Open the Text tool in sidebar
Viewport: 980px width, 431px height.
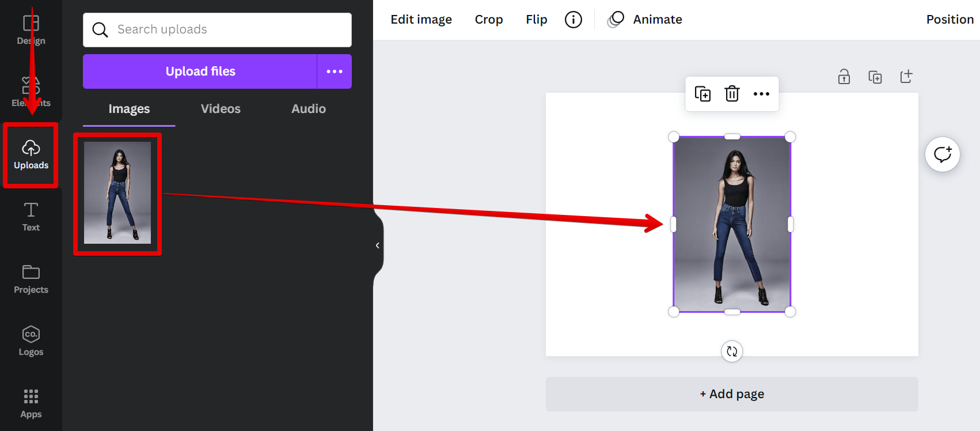click(31, 217)
